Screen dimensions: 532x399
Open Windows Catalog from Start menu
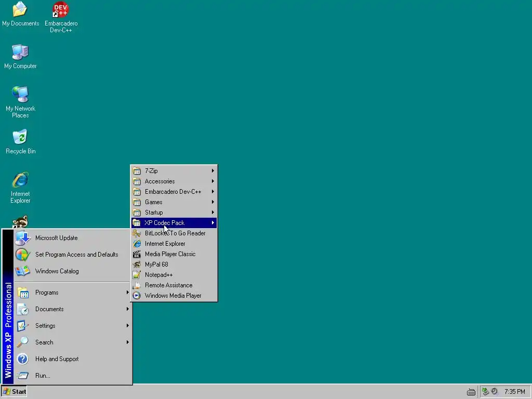[x=72, y=271]
